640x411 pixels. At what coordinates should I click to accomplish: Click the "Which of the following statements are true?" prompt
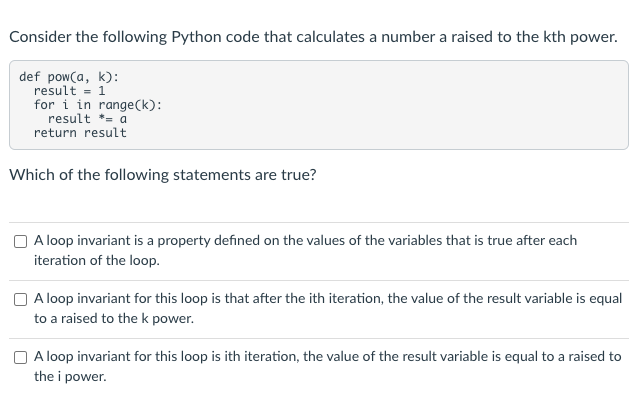pyautogui.click(x=163, y=175)
